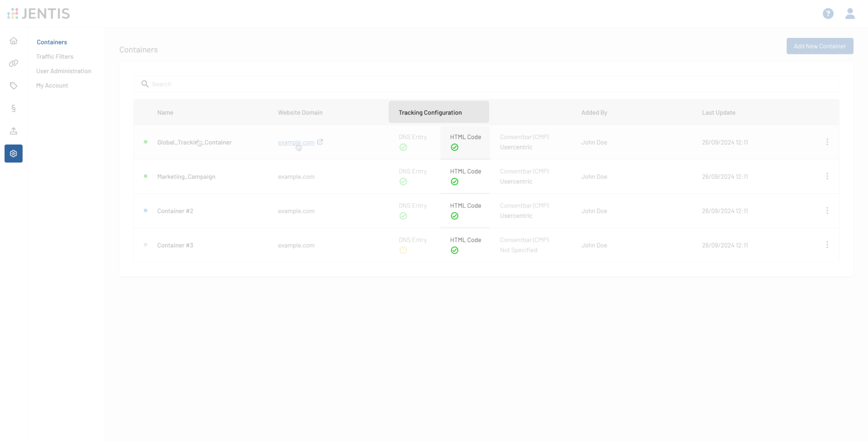Open the Traffic Filters menu item
This screenshot has height=441, width=868.
pyautogui.click(x=54, y=56)
